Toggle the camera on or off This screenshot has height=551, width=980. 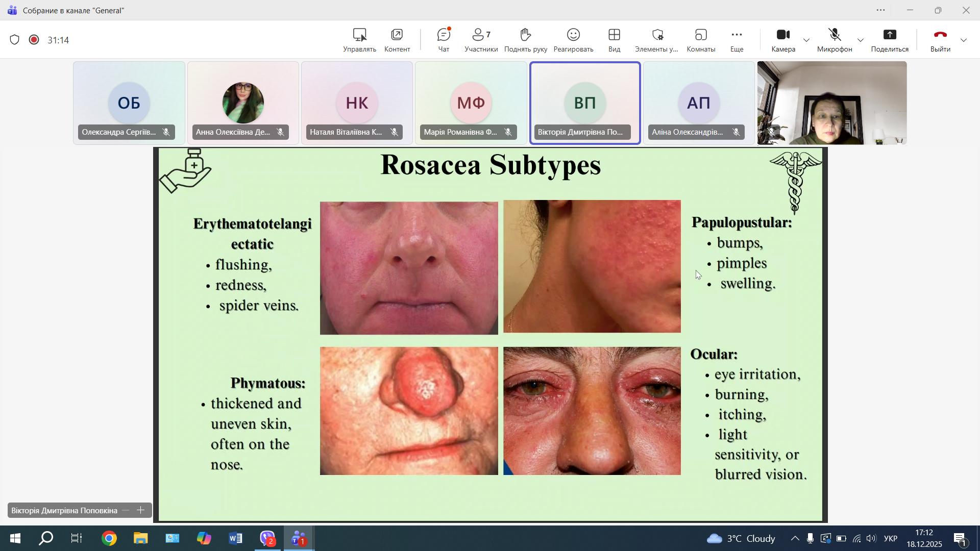tap(783, 40)
